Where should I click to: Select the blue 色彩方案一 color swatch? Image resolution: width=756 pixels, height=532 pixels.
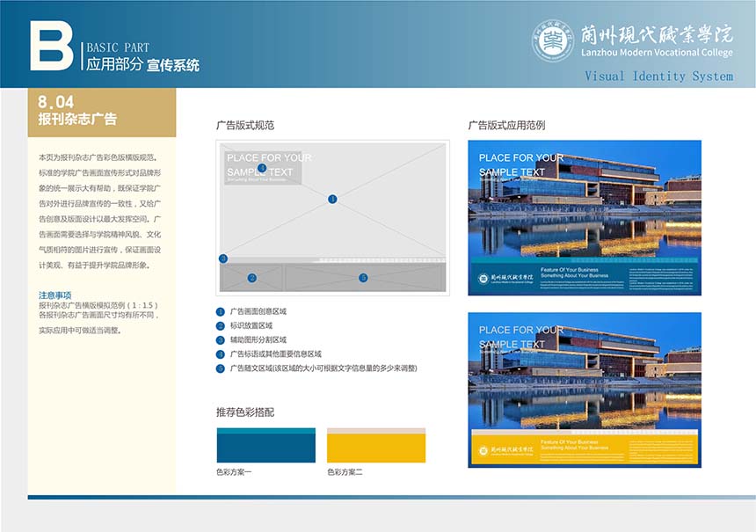coord(265,446)
